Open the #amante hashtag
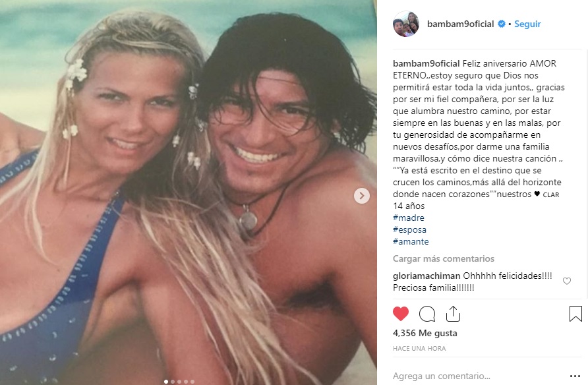Viewport: 588px width, 385px height. pos(411,241)
